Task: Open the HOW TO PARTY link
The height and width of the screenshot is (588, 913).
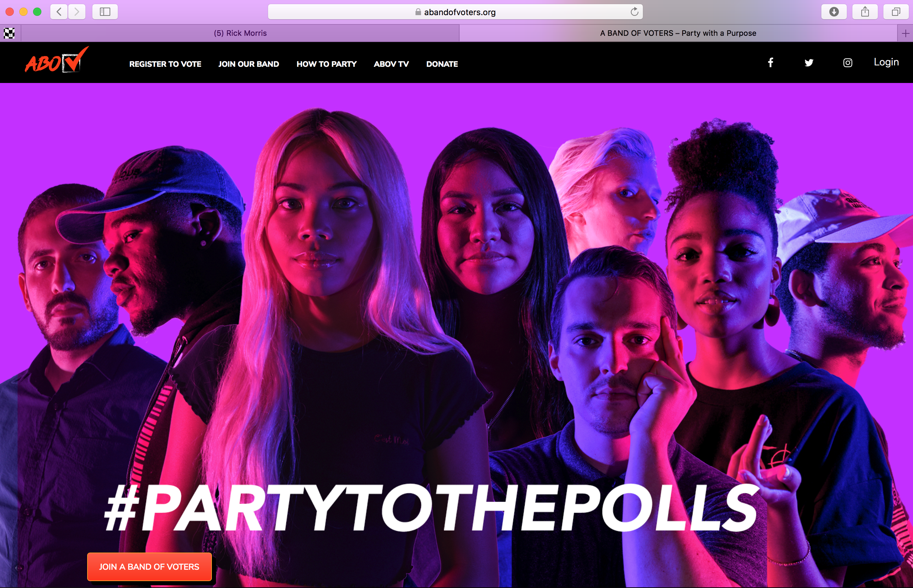Action: coord(327,64)
